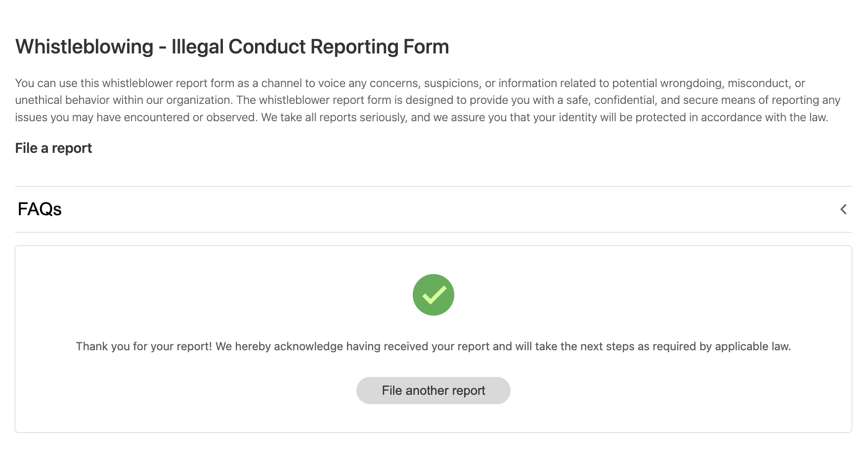Image resolution: width=868 pixels, height=467 pixels.
Task: Select the "File a report" heading
Action: (53, 148)
